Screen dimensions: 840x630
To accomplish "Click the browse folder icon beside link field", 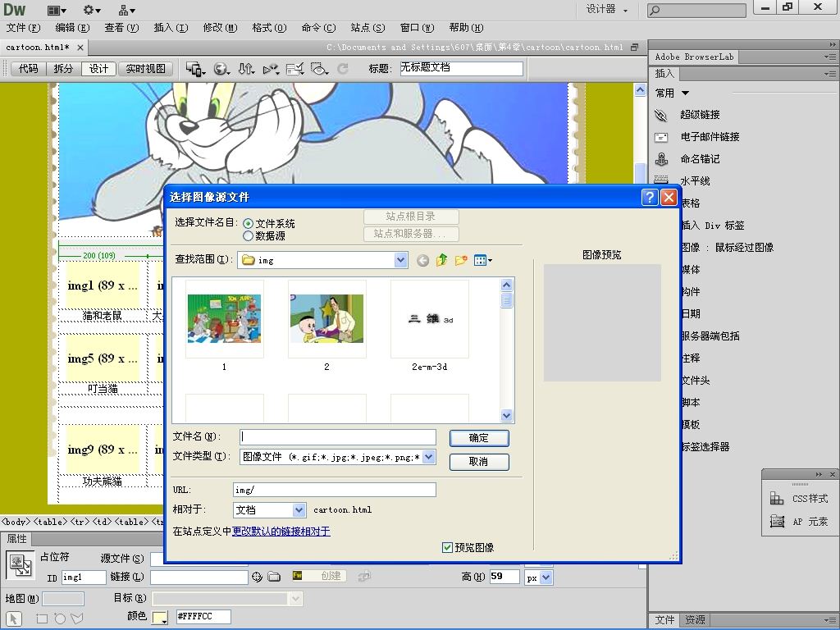I will click(274, 577).
